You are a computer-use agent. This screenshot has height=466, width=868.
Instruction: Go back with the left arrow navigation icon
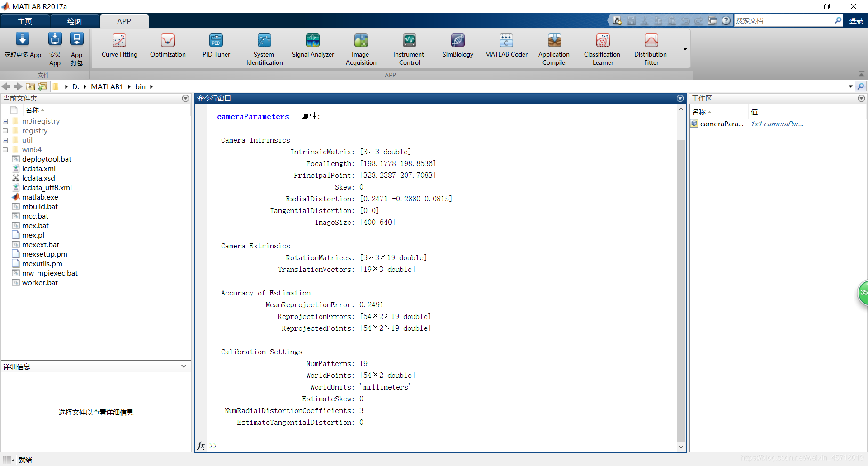(6, 86)
